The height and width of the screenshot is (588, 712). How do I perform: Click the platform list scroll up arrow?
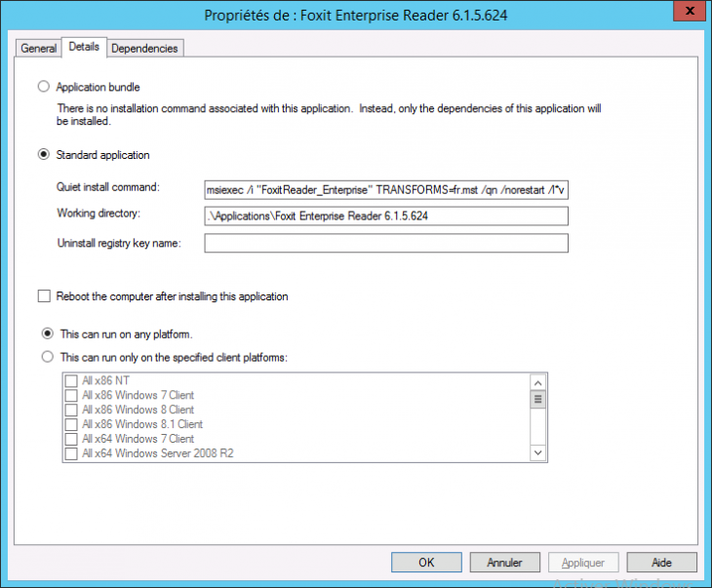tap(538, 383)
